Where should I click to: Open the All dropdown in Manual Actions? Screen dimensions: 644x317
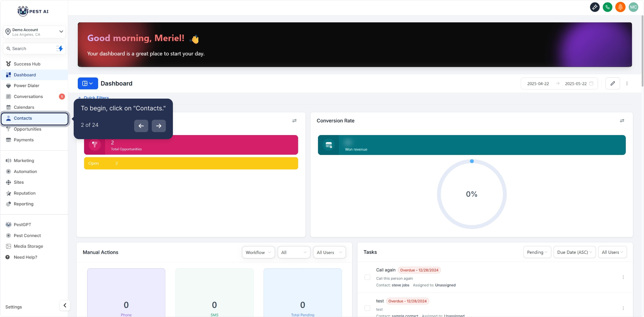tap(294, 252)
